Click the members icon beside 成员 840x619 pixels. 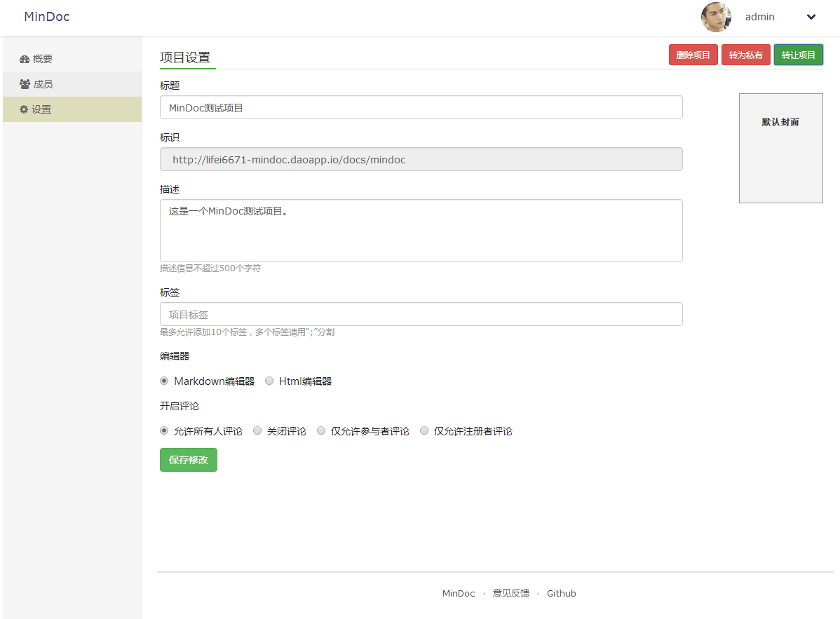[25, 84]
